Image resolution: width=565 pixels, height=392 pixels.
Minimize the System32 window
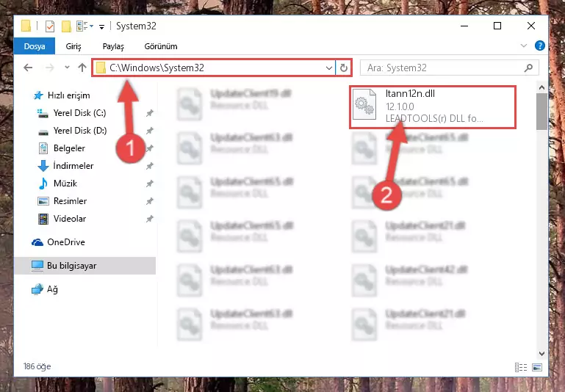coord(464,26)
